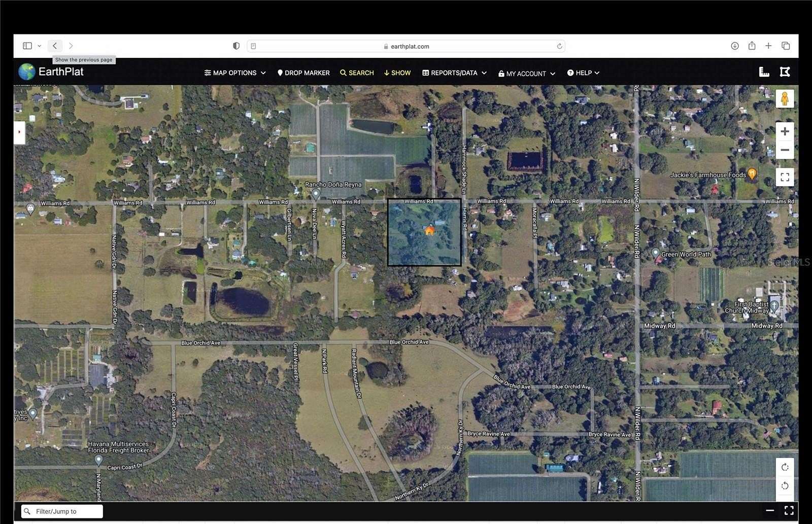Toggle the Show layers menu

coord(397,73)
